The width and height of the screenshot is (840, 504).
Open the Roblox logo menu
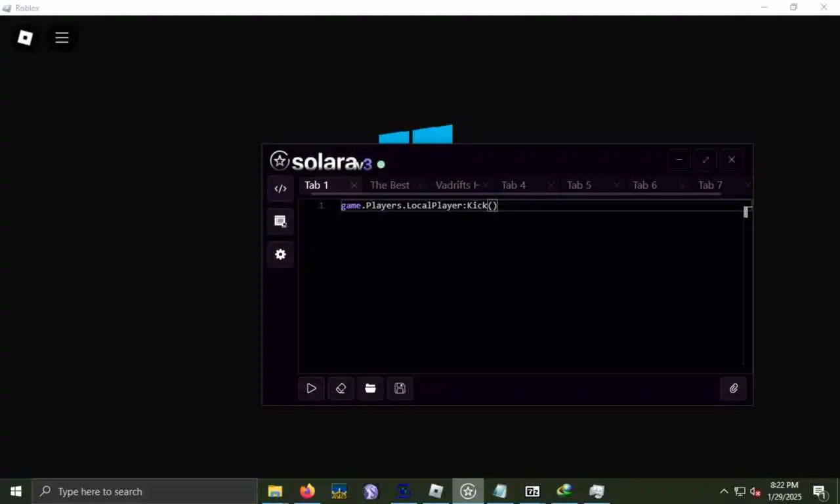tap(25, 37)
